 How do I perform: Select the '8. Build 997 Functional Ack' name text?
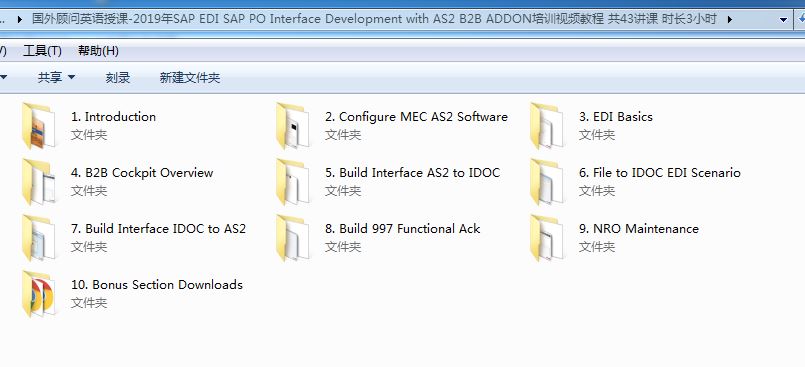[402, 228]
